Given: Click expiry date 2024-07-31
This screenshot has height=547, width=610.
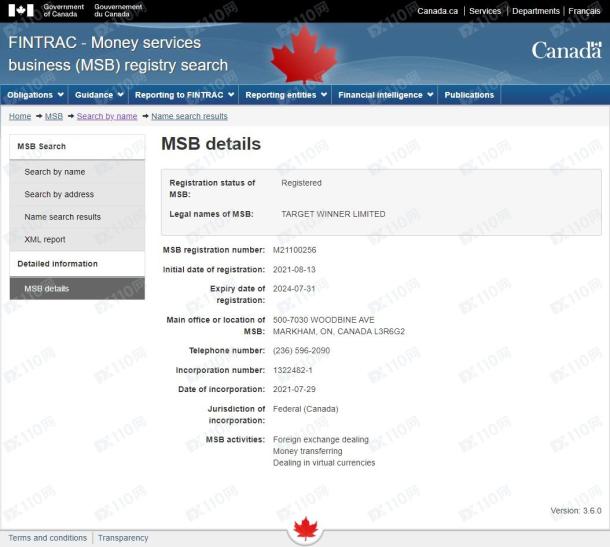Looking at the screenshot, I should click(x=294, y=289).
